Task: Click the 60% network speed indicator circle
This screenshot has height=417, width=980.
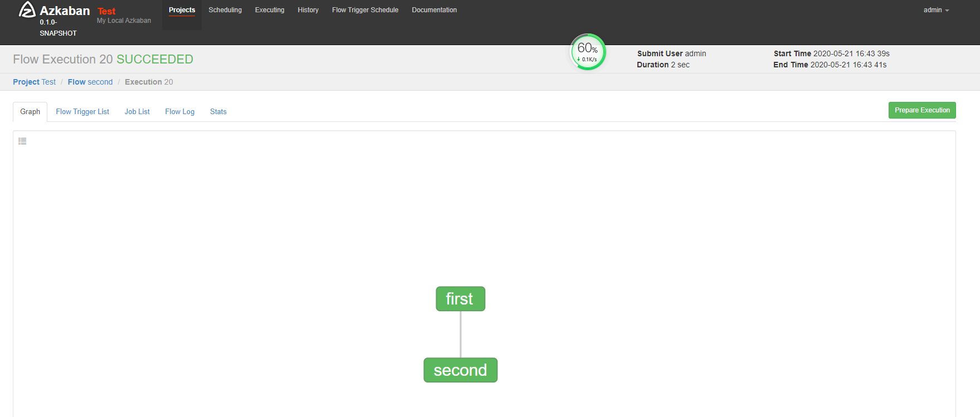Action: 588,52
